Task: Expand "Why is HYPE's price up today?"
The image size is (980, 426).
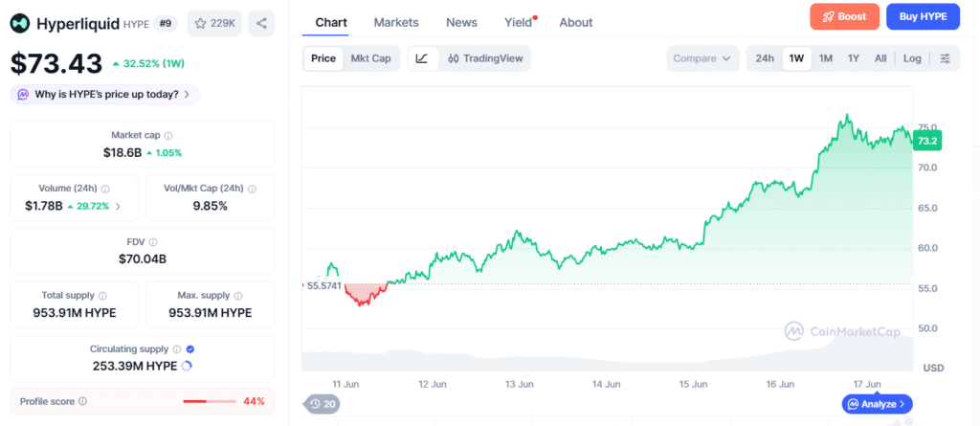Action: tap(105, 95)
